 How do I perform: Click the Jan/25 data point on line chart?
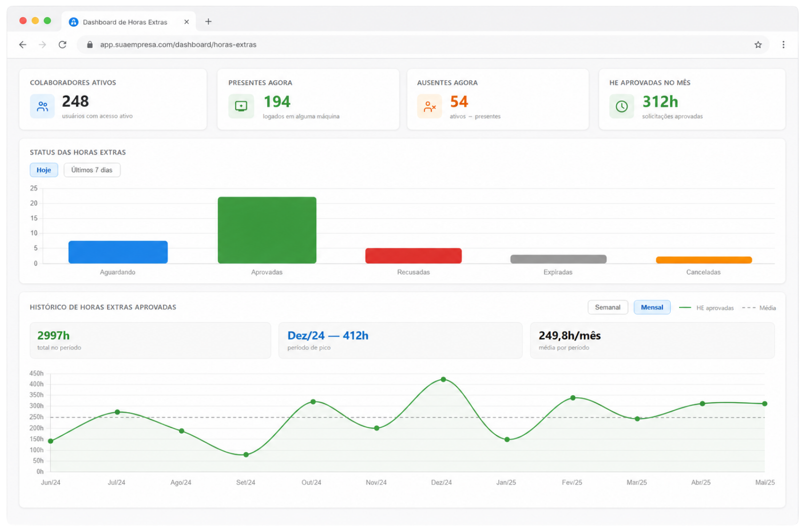point(507,440)
